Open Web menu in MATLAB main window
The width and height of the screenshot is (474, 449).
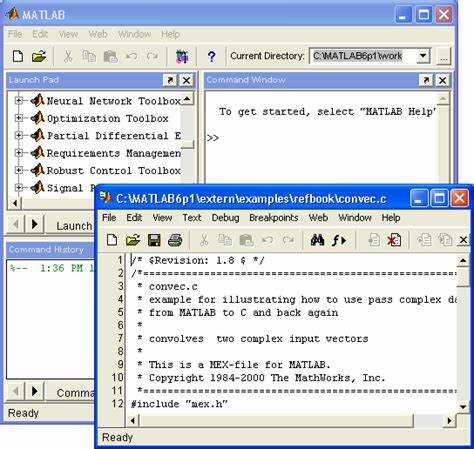pyautogui.click(x=98, y=34)
